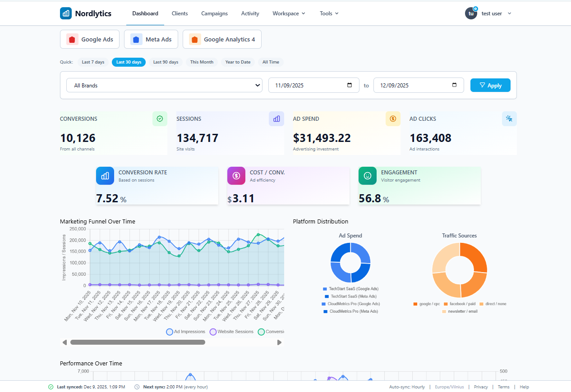Click the right arrow of the funnel chart scrollbar
The width and height of the screenshot is (571, 392).
click(279, 342)
